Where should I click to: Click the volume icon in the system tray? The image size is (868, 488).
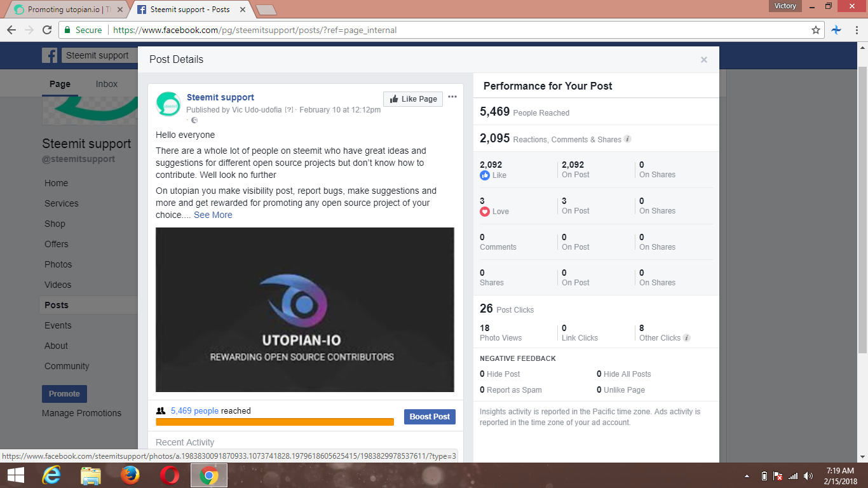coord(808,475)
